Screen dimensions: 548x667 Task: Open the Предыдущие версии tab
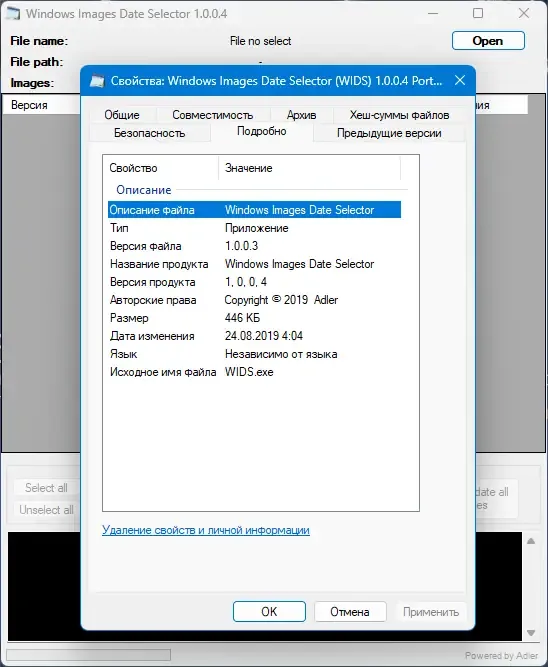[x=389, y=133]
